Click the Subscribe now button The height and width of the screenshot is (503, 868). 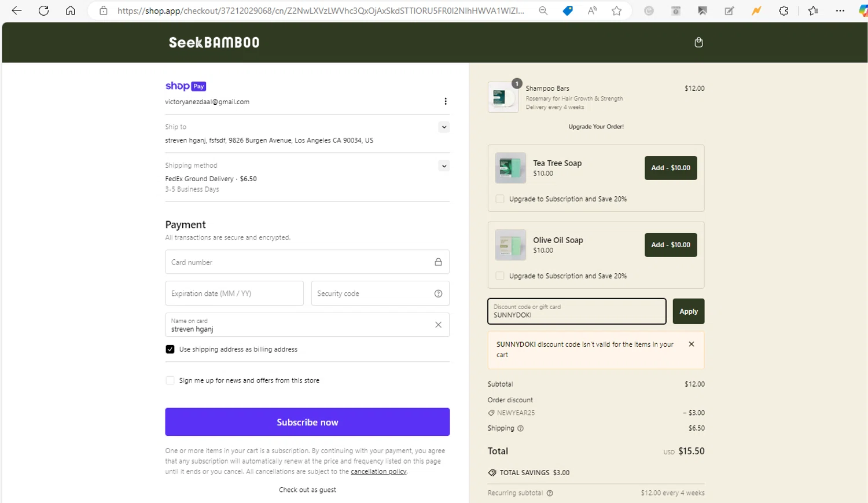[x=307, y=422]
